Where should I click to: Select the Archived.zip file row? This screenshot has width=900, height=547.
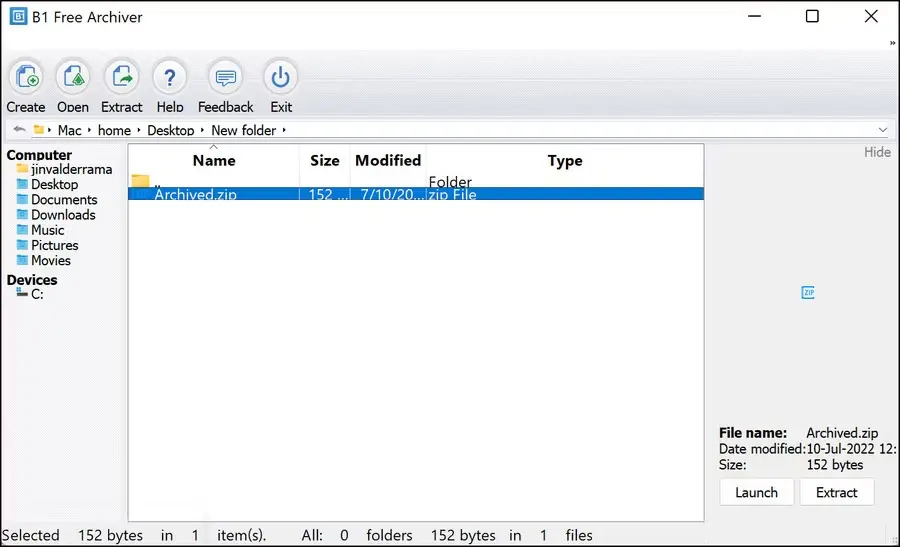[x=416, y=194]
